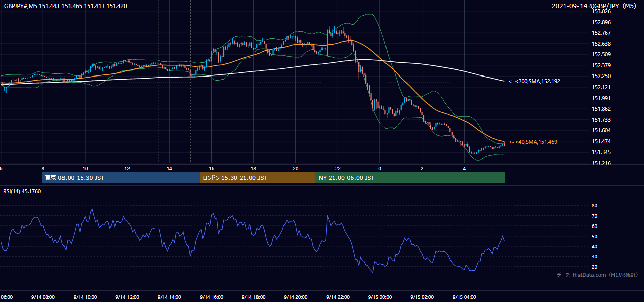Click the 9/14 10:00 time axis label
Viewport: 644px width, 302px height.
point(85,297)
